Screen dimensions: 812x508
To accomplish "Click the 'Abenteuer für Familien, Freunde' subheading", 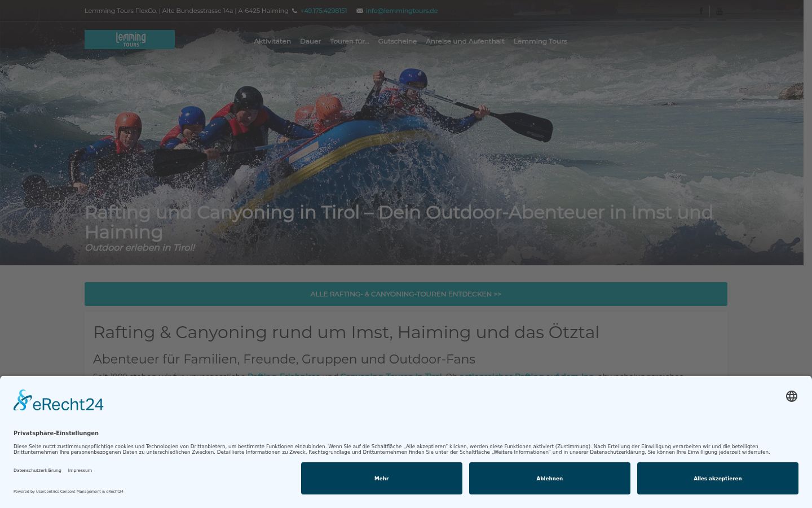I will pyautogui.click(x=284, y=359).
